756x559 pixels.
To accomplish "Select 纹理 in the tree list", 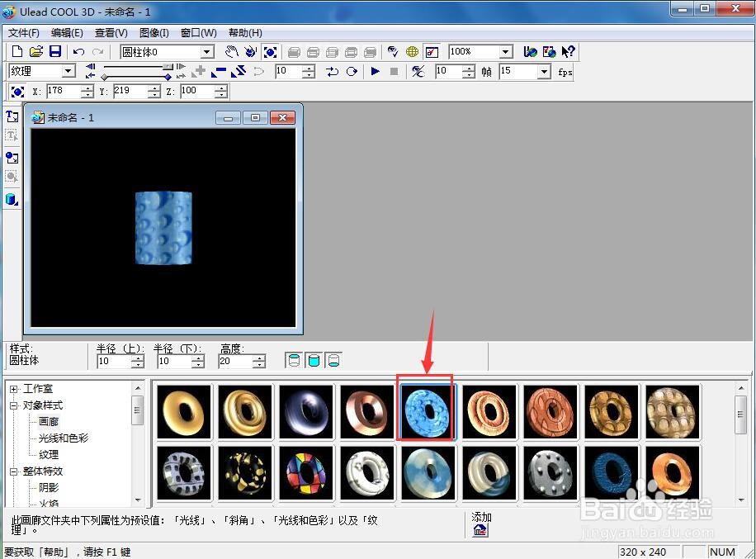I will click(x=49, y=454).
